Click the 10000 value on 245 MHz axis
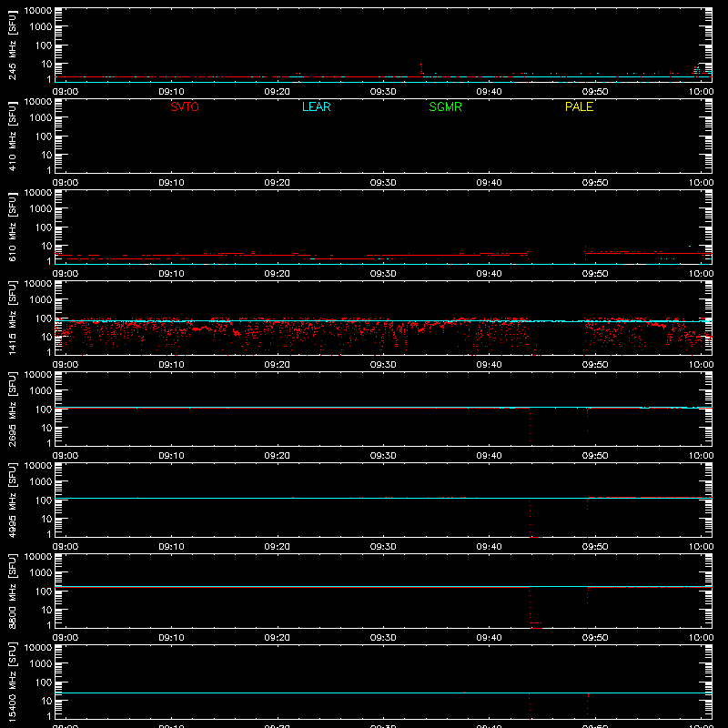Viewport: 728px width, 728px height. tap(38, 11)
